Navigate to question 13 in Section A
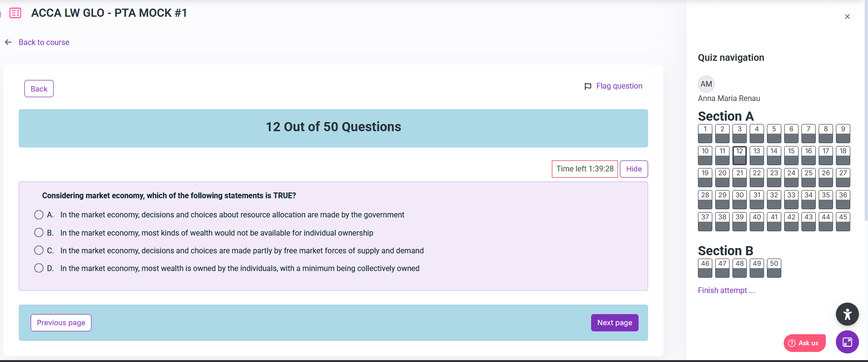 [756, 156]
